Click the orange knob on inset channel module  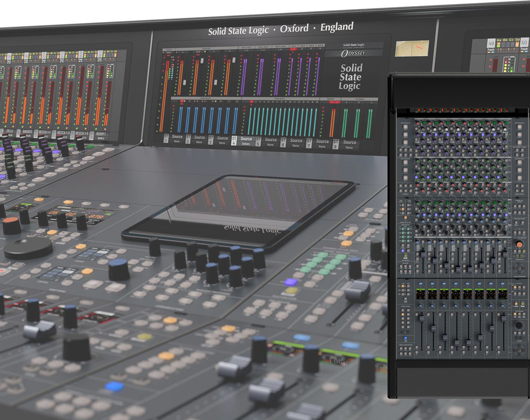[x=519, y=244]
